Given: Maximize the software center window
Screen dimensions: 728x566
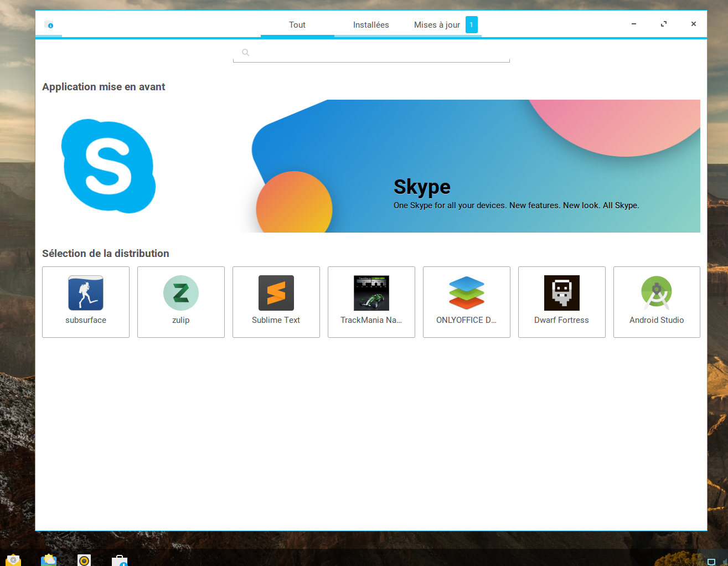Looking at the screenshot, I should point(664,24).
